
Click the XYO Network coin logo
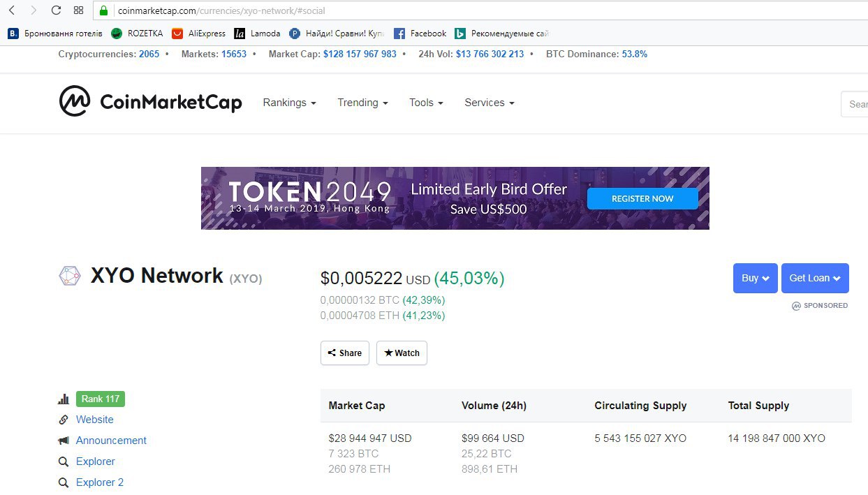coord(70,276)
